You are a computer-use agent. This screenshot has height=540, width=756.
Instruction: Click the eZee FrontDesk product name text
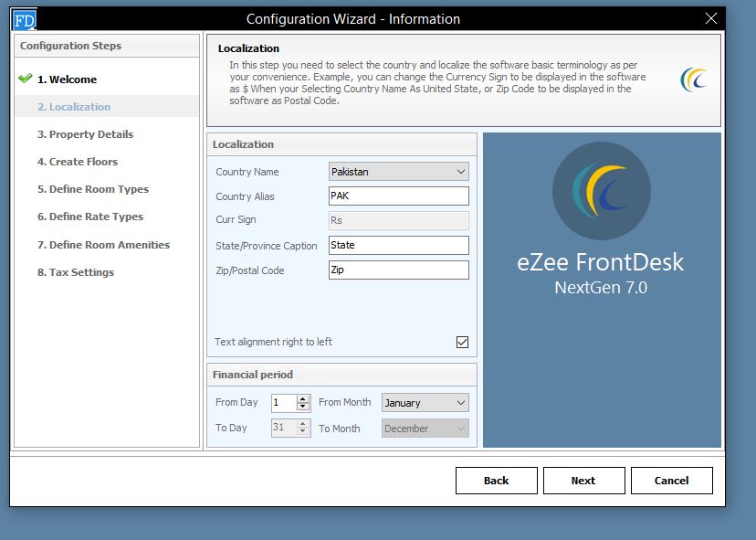click(x=600, y=262)
